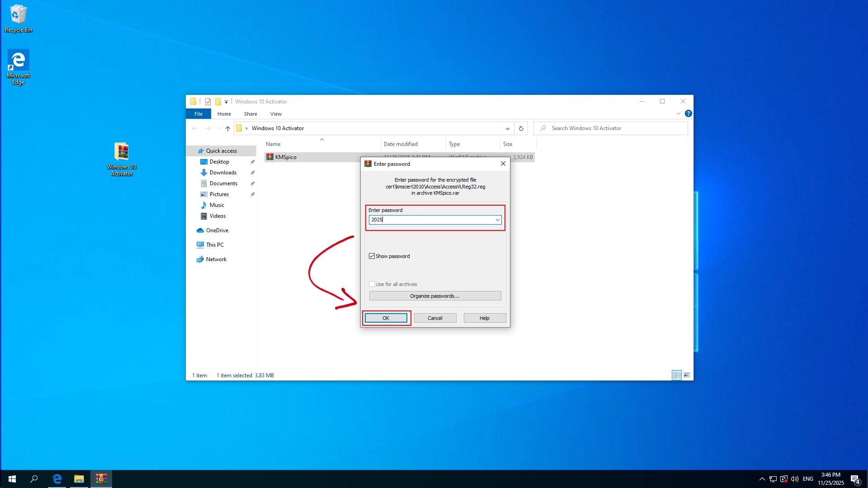The width and height of the screenshot is (868, 488).
Task: Click the Up directory arrow
Action: tap(228, 128)
